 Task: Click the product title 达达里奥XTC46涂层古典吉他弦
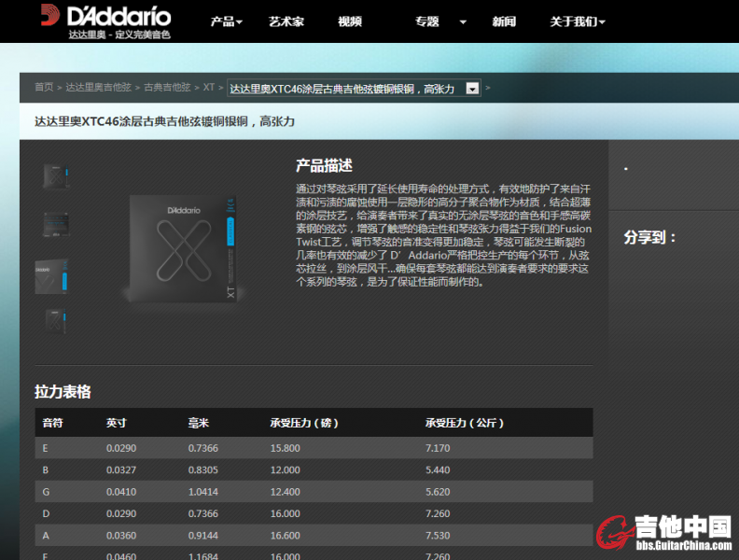click(x=164, y=121)
